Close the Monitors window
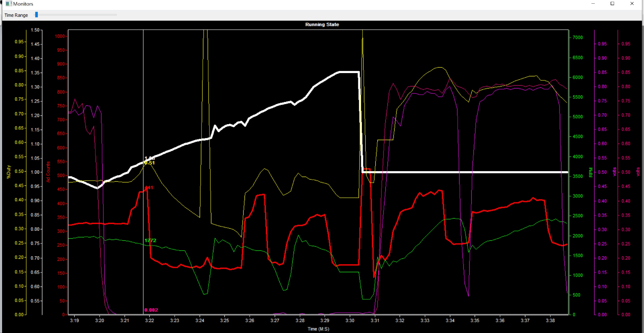This screenshot has height=333, width=644. [x=632, y=4]
